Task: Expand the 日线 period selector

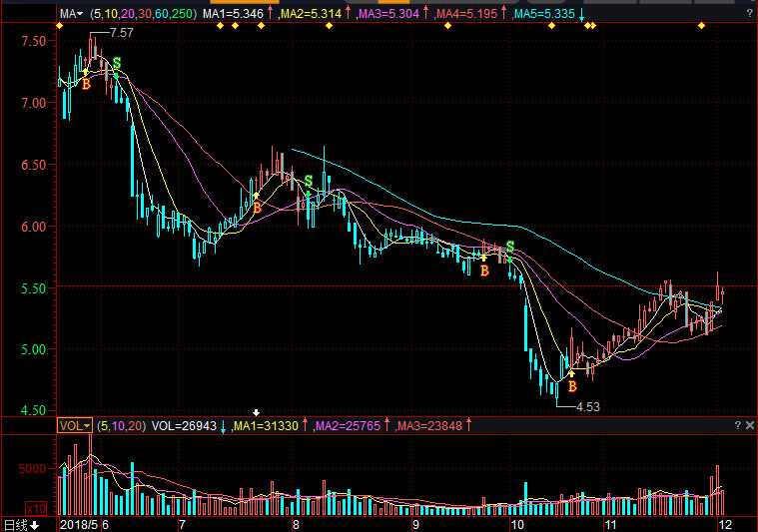Action: [20, 524]
